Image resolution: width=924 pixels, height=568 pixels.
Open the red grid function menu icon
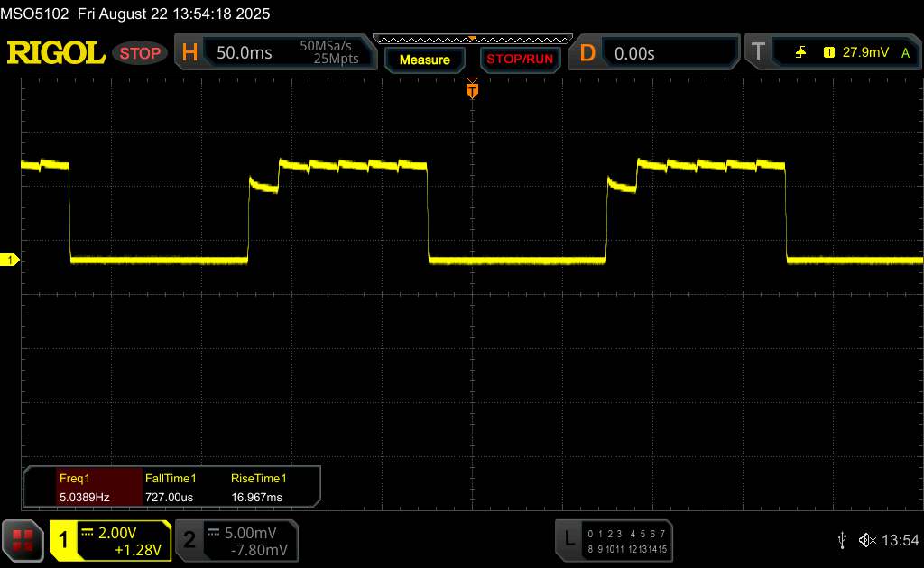pos(23,540)
